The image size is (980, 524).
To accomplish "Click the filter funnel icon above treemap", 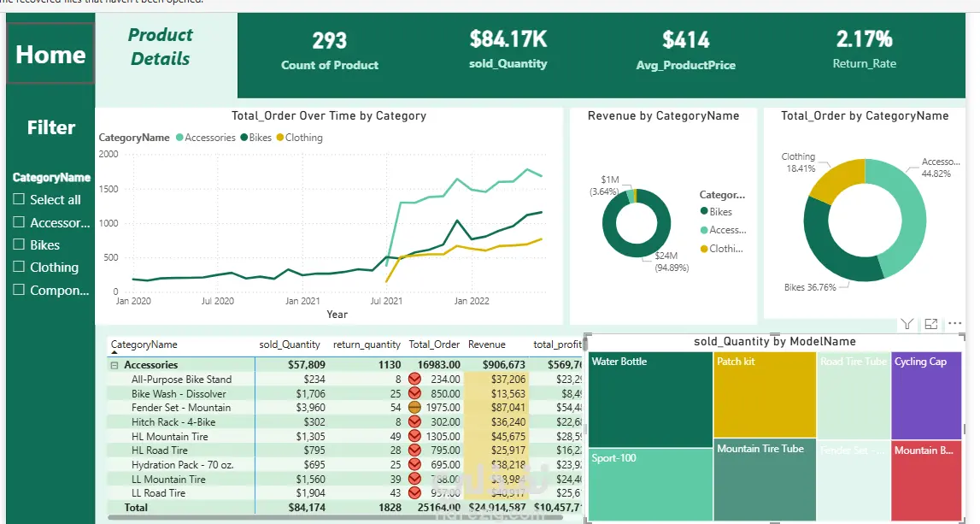I will point(907,324).
